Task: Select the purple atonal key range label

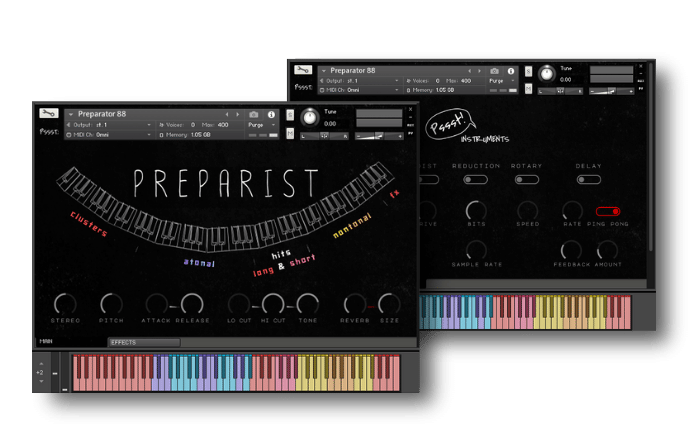Action: (200, 263)
